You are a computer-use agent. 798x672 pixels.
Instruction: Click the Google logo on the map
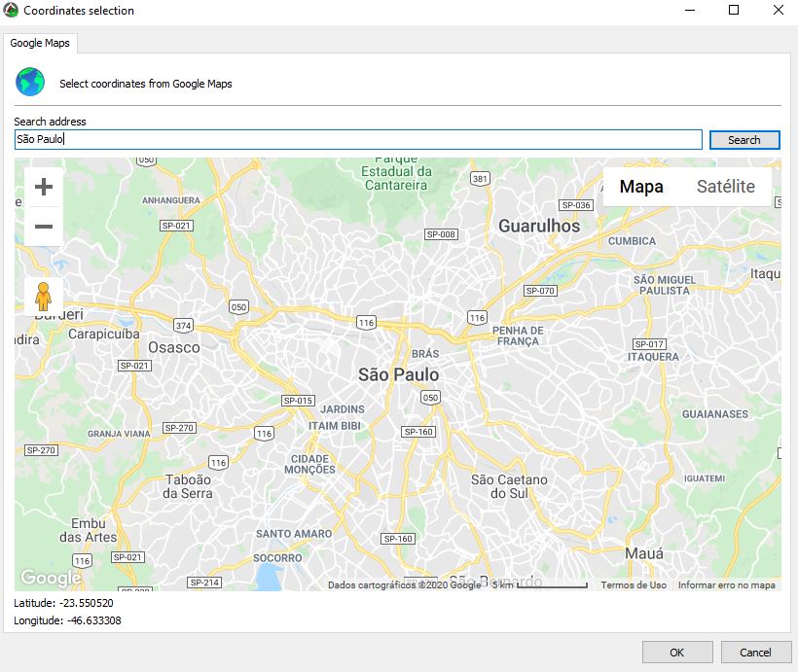(51, 578)
